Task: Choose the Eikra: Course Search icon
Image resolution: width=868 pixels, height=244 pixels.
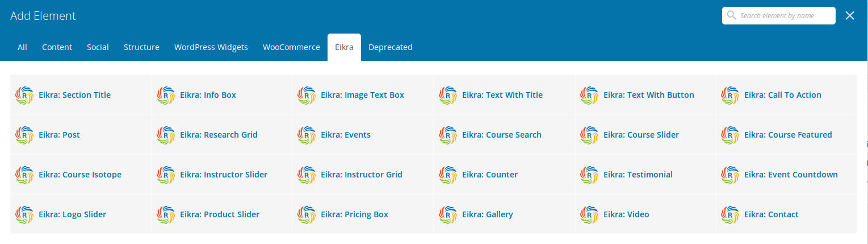Action: tap(447, 135)
